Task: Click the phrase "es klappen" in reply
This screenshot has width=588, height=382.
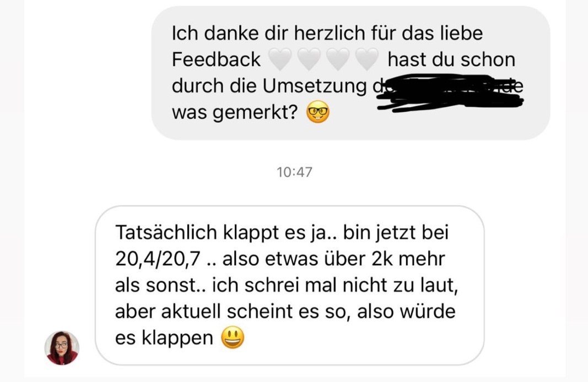Action: tap(164, 338)
